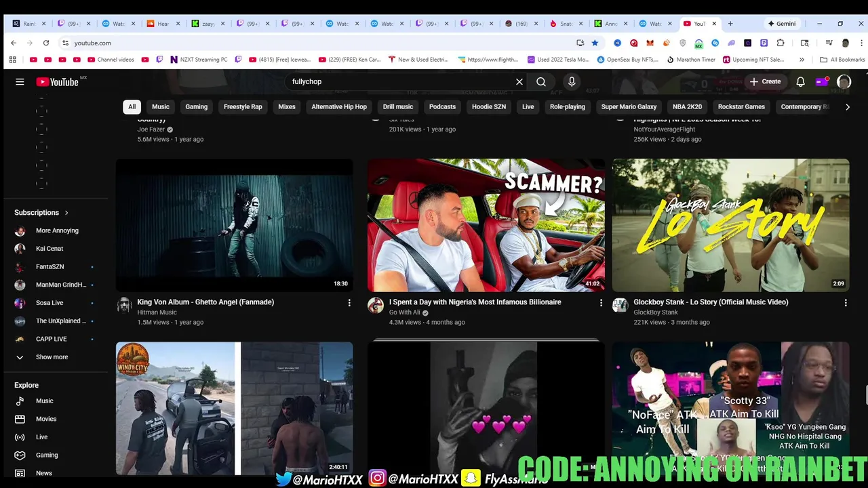This screenshot has width=868, height=488.
Task: Open Chrome extensions puzzle menu
Action: click(x=780, y=43)
